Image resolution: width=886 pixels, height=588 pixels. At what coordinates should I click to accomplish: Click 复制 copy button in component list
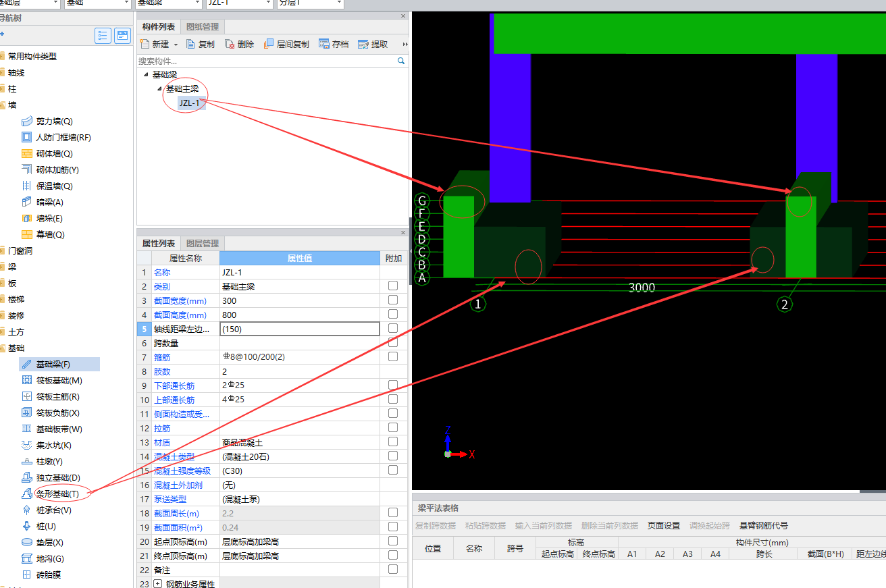pyautogui.click(x=199, y=45)
